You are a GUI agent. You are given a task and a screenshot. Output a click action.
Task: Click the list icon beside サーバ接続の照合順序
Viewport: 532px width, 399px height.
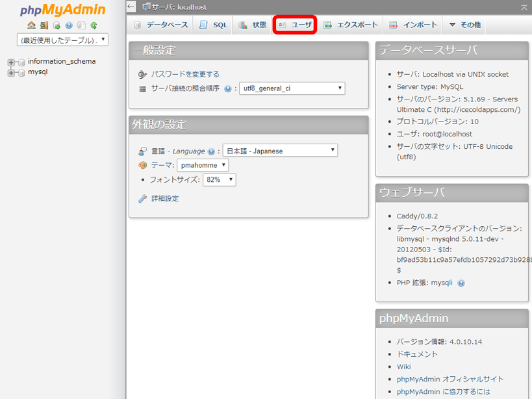142,88
